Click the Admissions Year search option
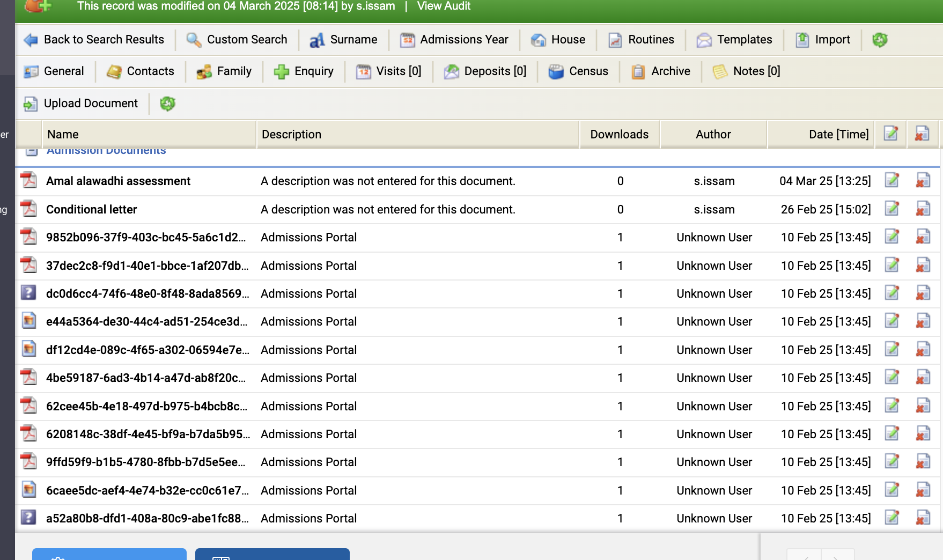The width and height of the screenshot is (943, 560). click(x=454, y=40)
